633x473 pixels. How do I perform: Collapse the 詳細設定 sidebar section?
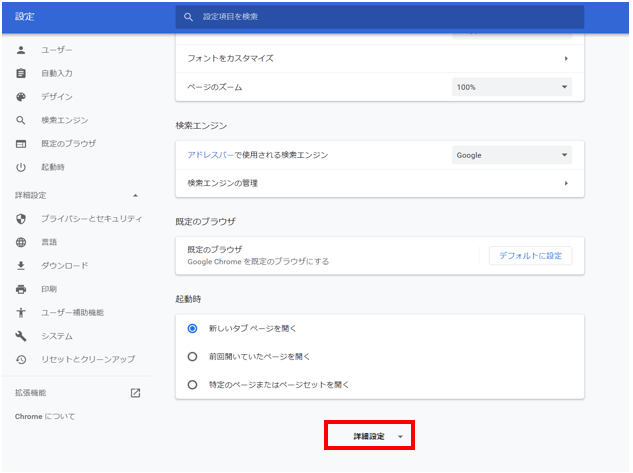point(135,195)
